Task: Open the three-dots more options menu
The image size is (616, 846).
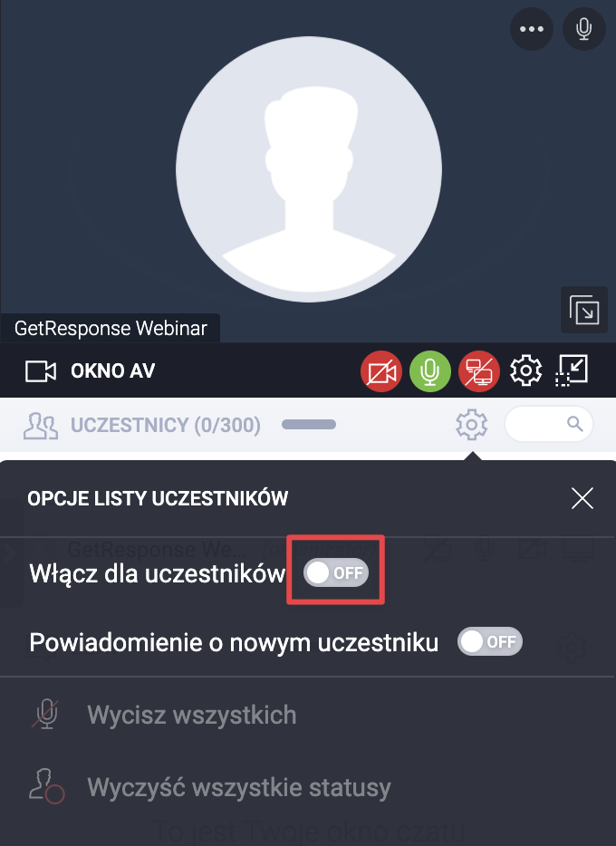Action: [532, 29]
